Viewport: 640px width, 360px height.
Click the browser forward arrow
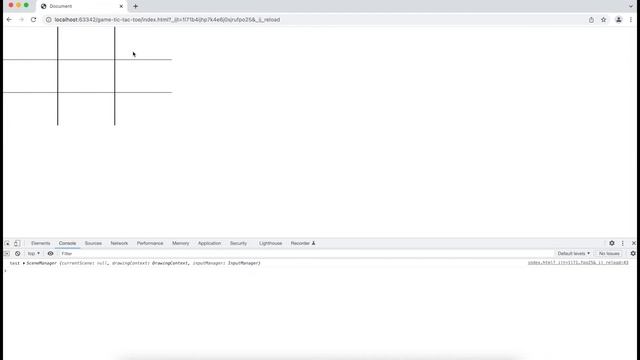[21, 20]
